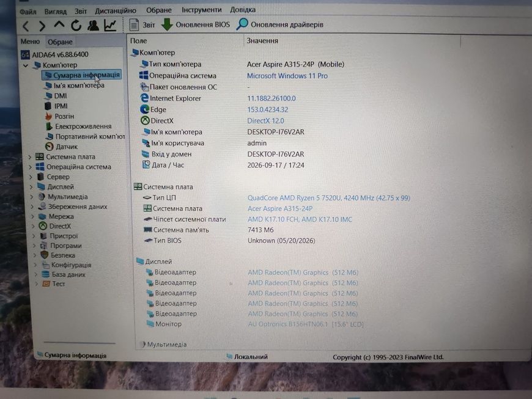This screenshot has width=532, height=399.
Task: Click the Програми tree icon
Action: pos(44,246)
